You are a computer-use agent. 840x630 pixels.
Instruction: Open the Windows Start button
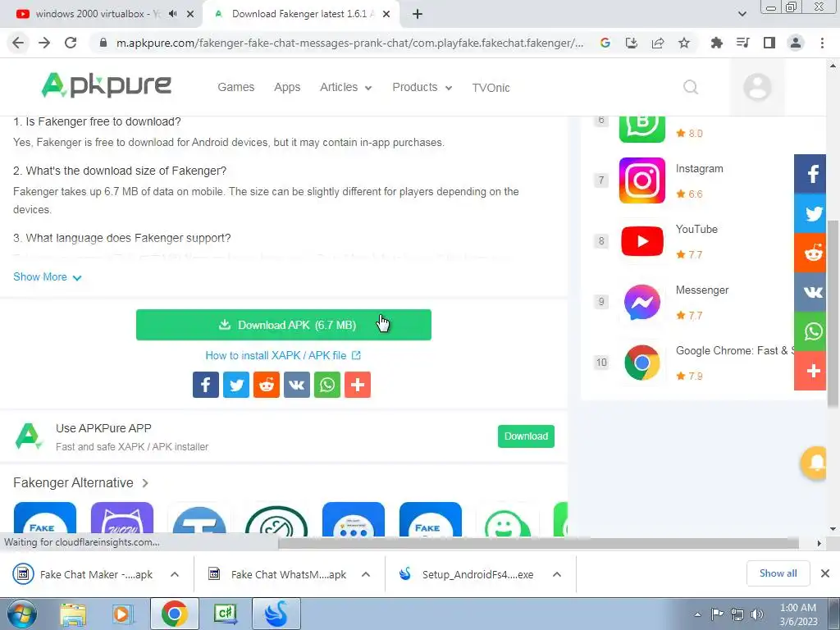tap(21, 614)
